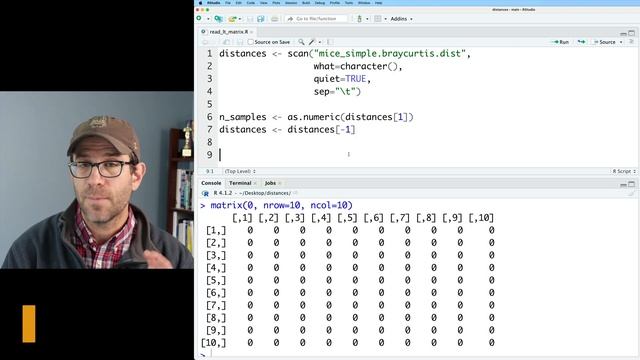Click view working directory arrow icon
This screenshot has width=640, height=360.
[x=296, y=193]
